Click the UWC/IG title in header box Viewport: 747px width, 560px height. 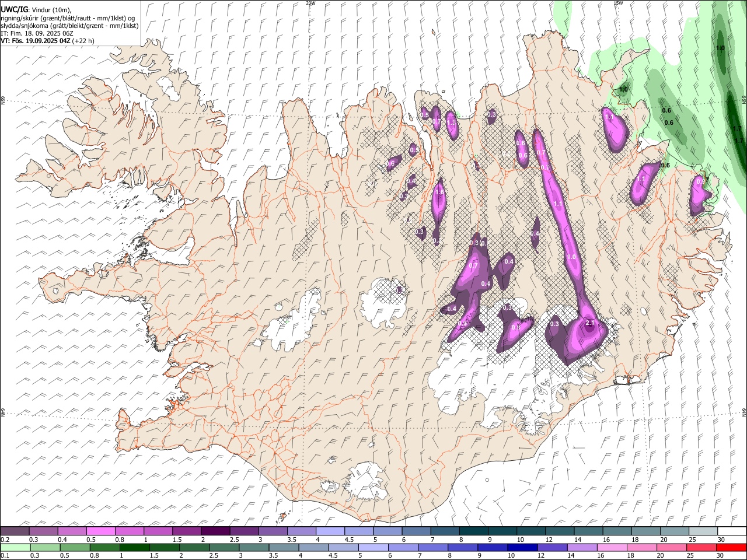14,9
